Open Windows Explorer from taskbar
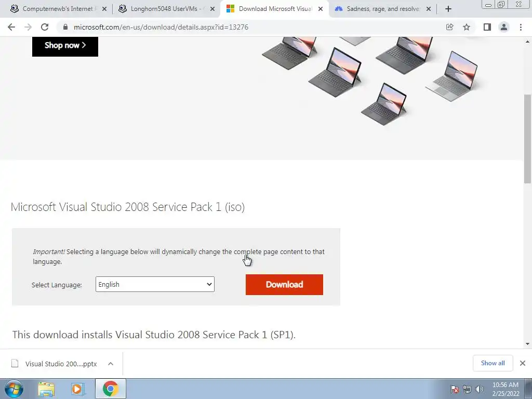The image size is (532, 399). click(46, 389)
